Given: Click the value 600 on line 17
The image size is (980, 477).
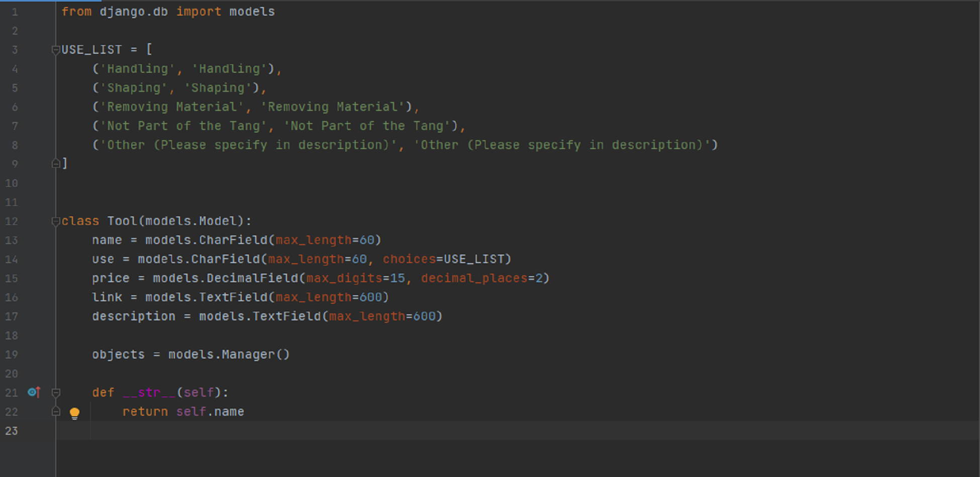Looking at the screenshot, I should coord(424,317).
